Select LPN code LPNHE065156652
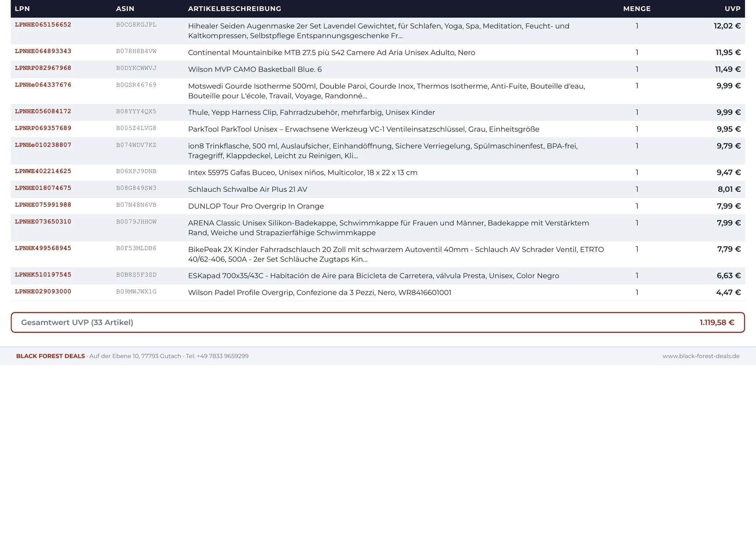This screenshot has height=535, width=756. [x=43, y=25]
